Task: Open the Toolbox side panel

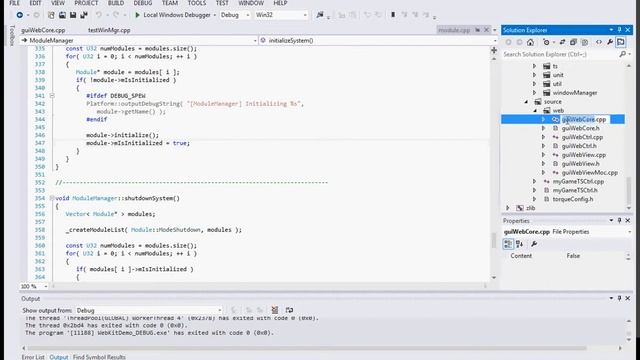Action: point(12,36)
